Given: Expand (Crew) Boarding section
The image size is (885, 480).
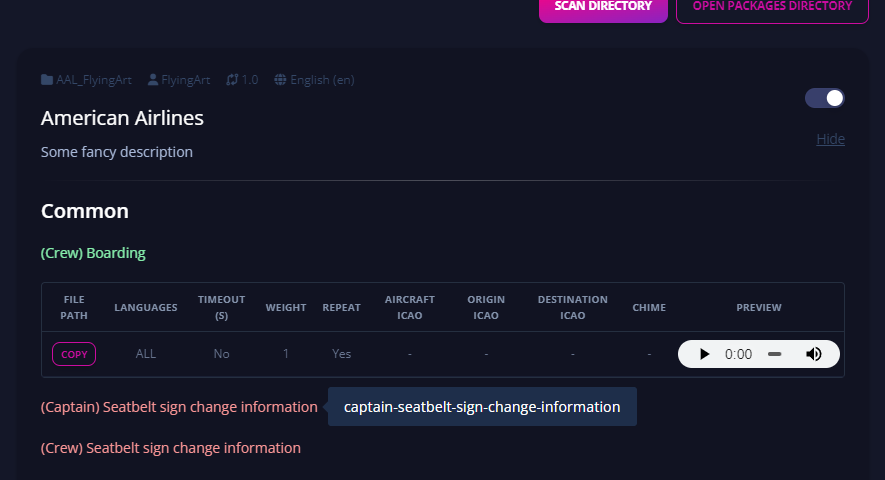Looking at the screenshot, I should pyautogui.click(x=93, y=253).
